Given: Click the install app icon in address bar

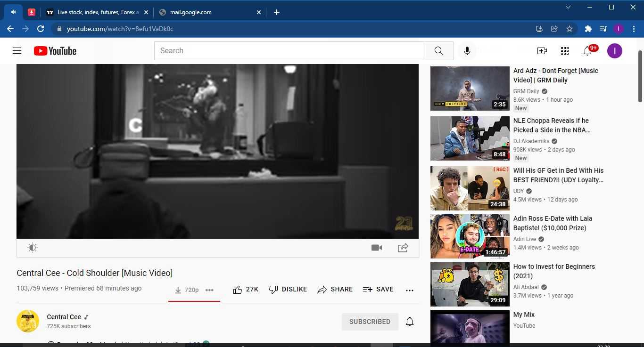Looking at the screenshot, I should pos(539,29).
